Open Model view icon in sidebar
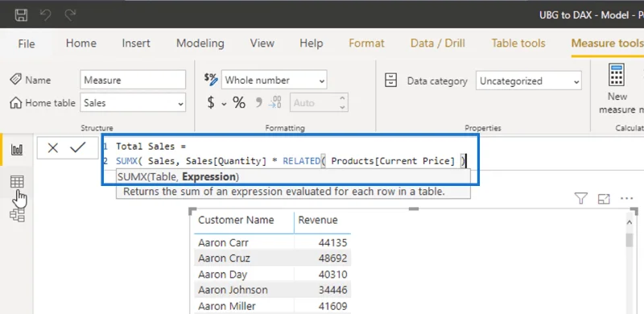 pos(17,214)
